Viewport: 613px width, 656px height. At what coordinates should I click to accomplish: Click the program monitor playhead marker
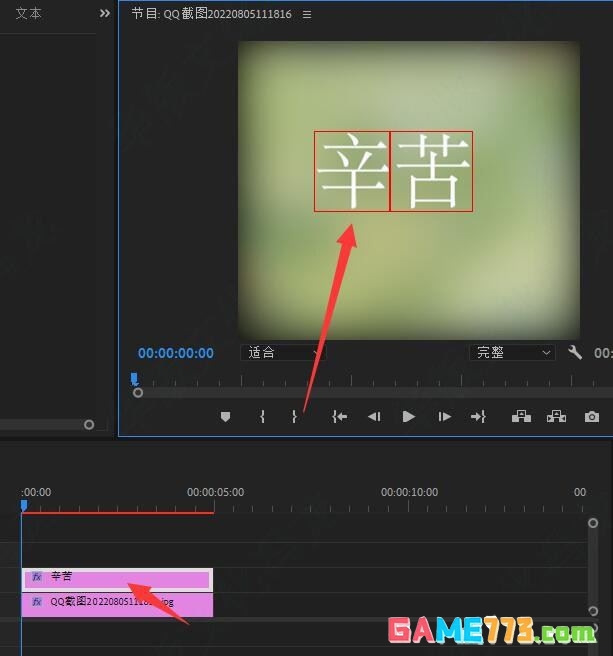(x=134, y=379)
